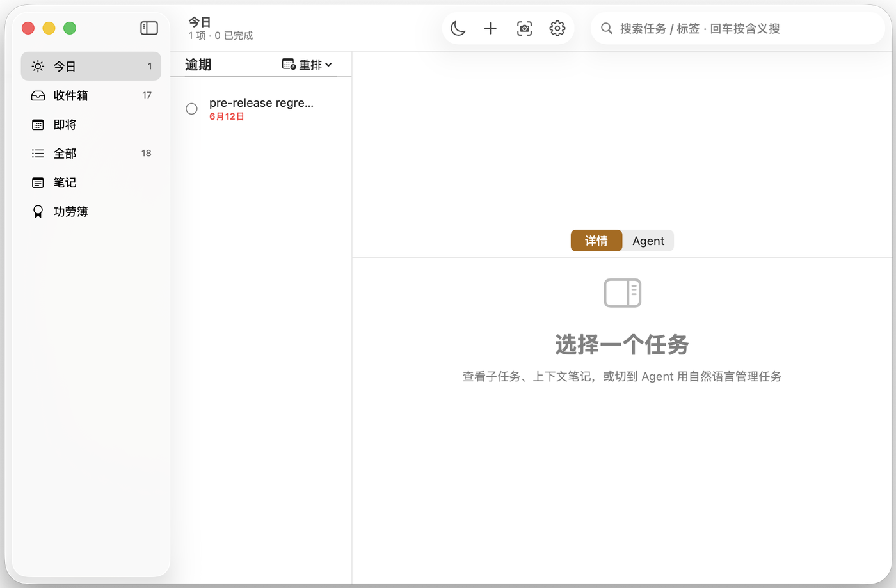Open 笔记 notes section

point(91,183)
